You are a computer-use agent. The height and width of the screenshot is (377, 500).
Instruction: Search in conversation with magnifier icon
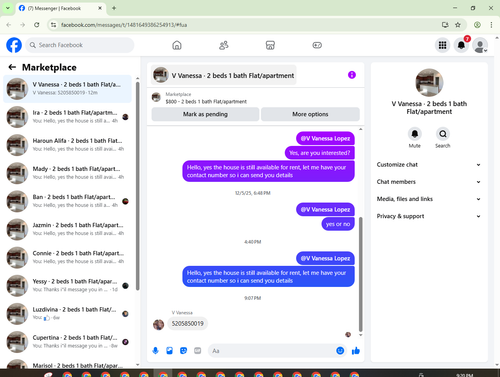pos(443,134)
